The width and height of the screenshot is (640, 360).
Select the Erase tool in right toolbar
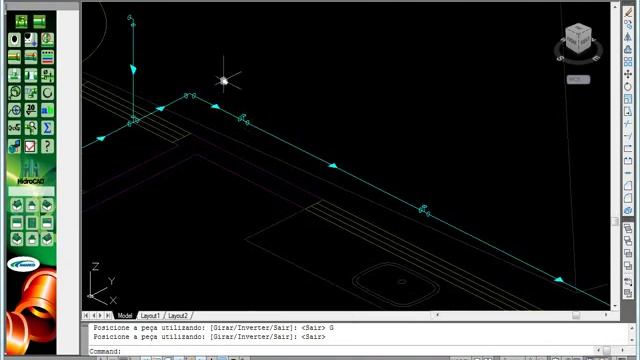point(628,12)
